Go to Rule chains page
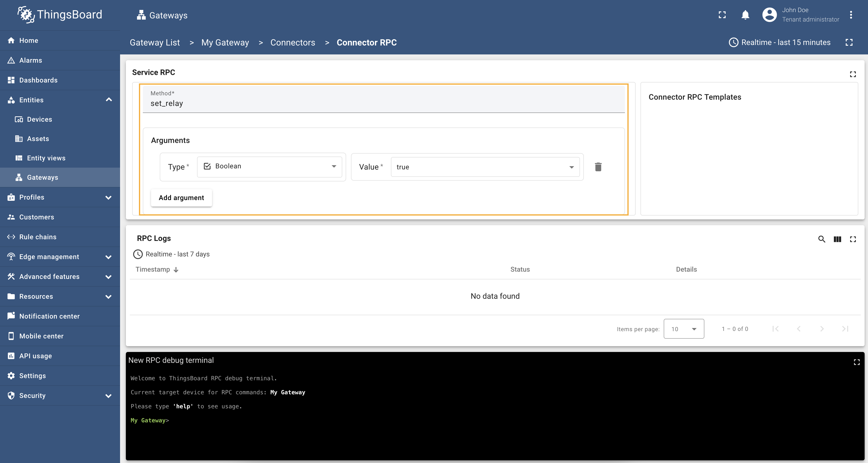The image size is (868, 463). [38, 237]
